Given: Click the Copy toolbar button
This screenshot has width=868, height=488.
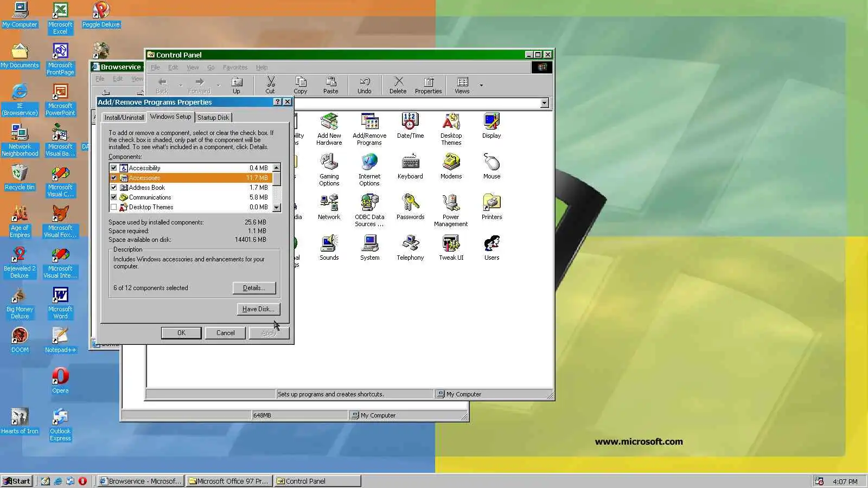Looking at the screenshot, I should pyautogui.click(x=300, y=85).
